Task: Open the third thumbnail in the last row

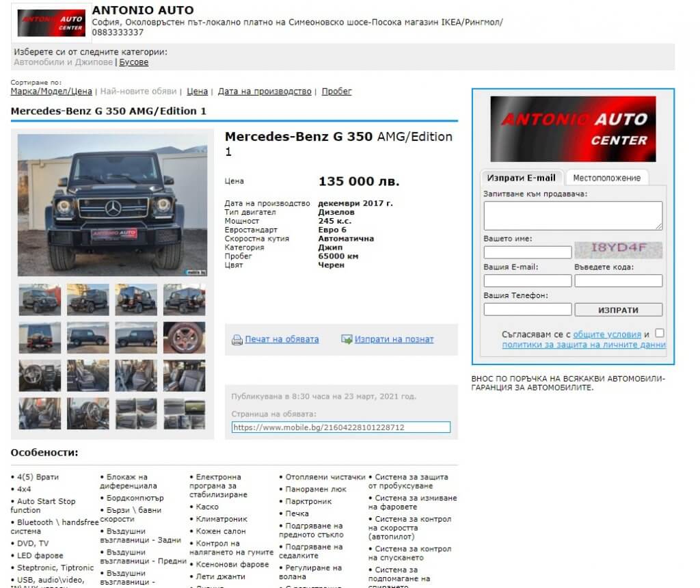Action: pyautogui.click(x=136, y=414)
